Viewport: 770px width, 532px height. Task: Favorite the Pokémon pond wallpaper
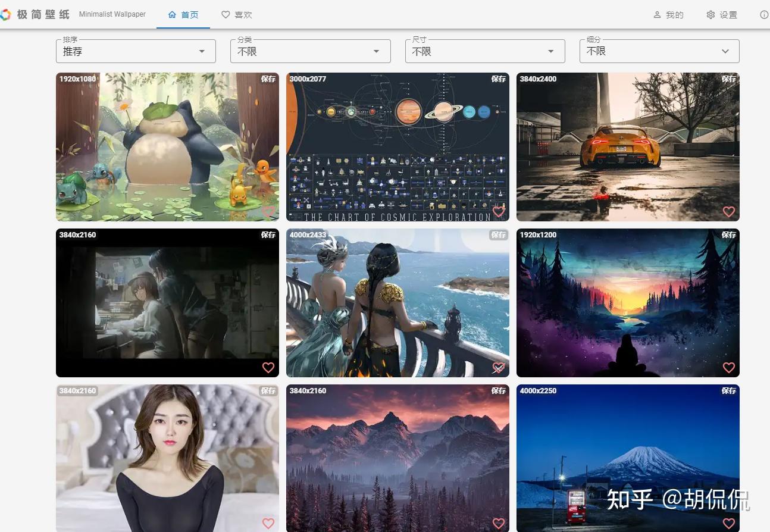point(268,211)
